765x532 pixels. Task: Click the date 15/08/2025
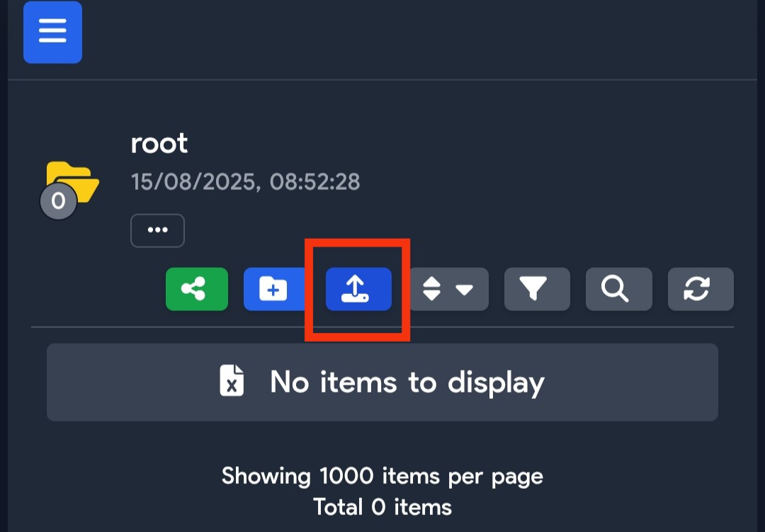[193, 182]
